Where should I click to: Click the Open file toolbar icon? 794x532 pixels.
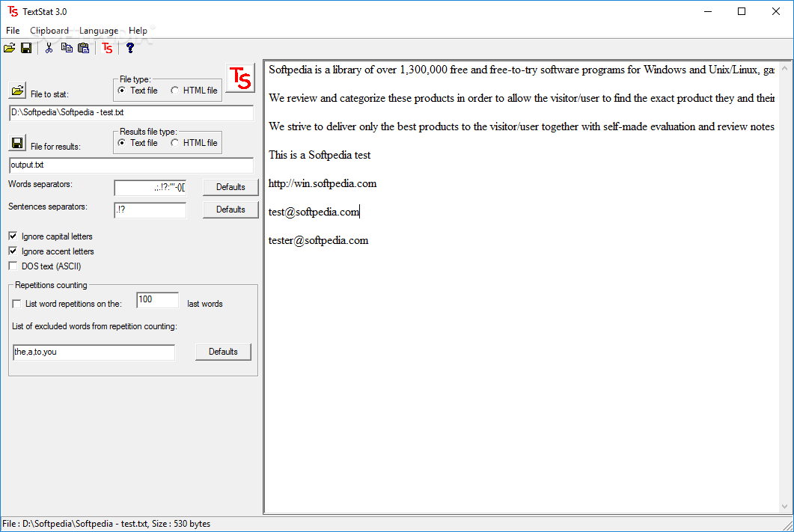[10, 48]
